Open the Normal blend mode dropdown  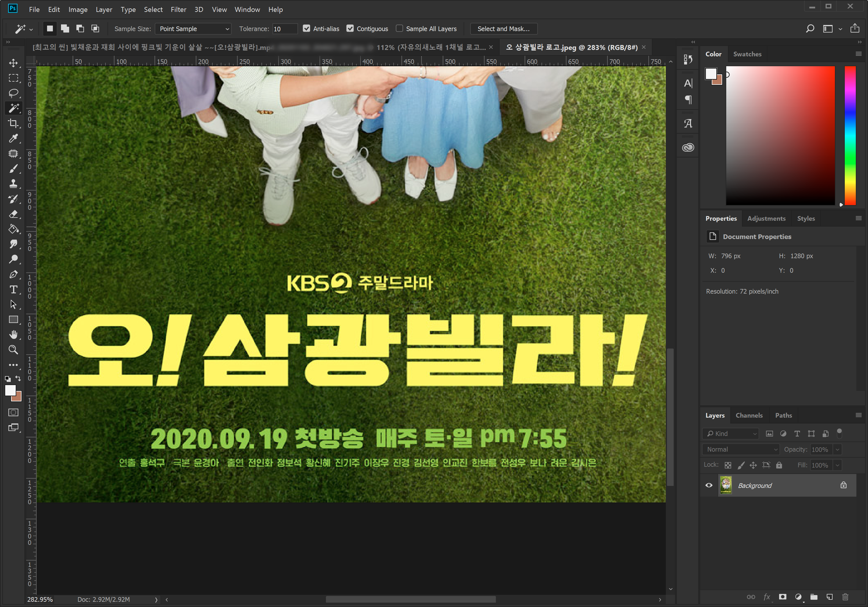pos(741,449)
